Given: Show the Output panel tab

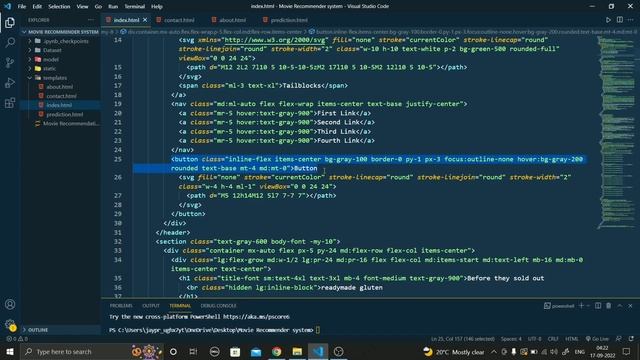Looking at the screenshot, I should tap(151, 305).
